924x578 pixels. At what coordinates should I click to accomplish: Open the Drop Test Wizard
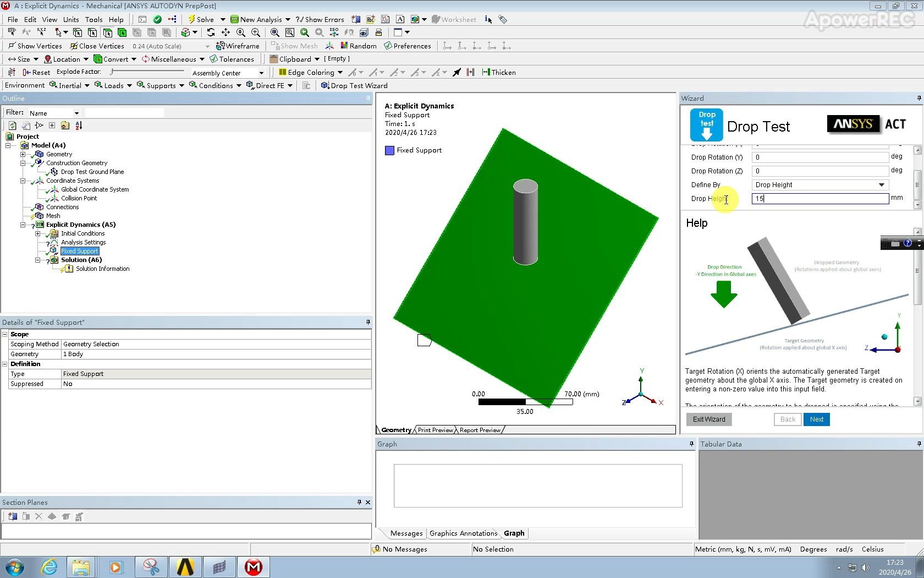pyautogui.click(x=355, y=85)
